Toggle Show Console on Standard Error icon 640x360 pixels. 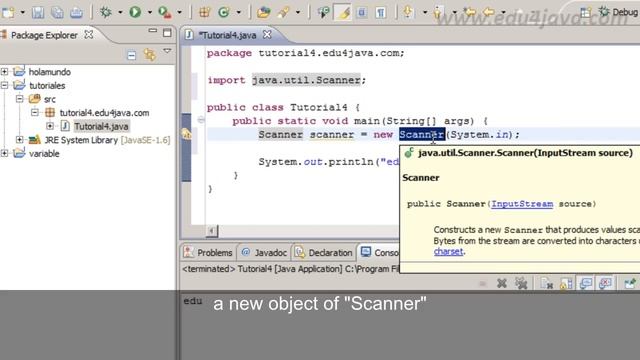point(605,283)
